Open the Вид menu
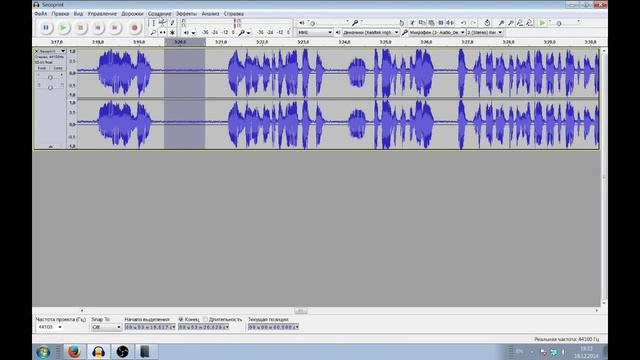Viewport: 640px width, 360px height. pos(78,13)
